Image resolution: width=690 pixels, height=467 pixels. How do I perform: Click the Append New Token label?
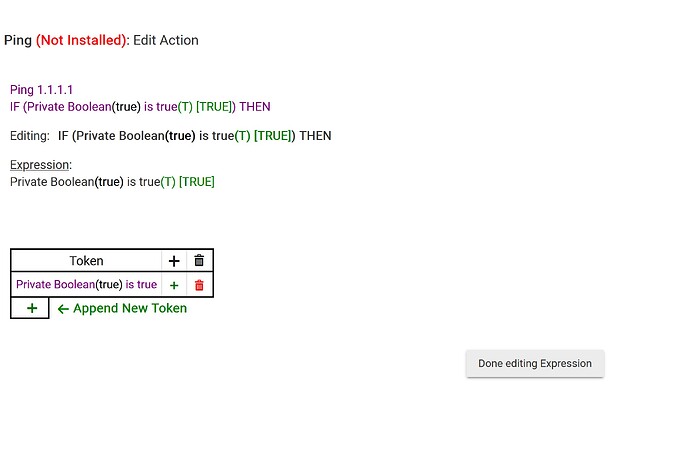pyautogui.click(x=130, y=308)
